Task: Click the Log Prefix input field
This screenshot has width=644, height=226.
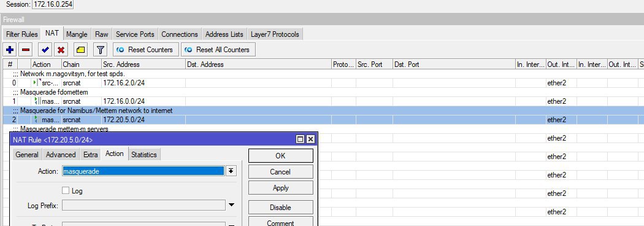Action: 144,205
